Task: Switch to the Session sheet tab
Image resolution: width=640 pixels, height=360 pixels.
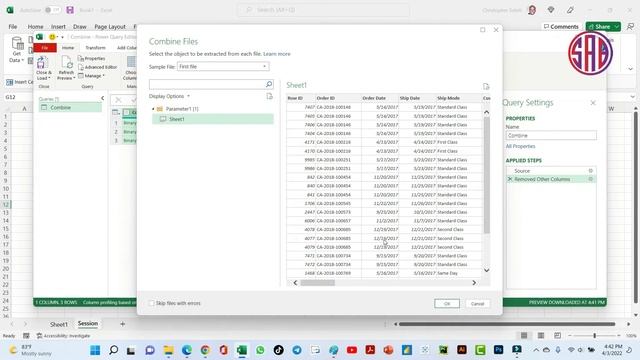Action: pos(88,323)
